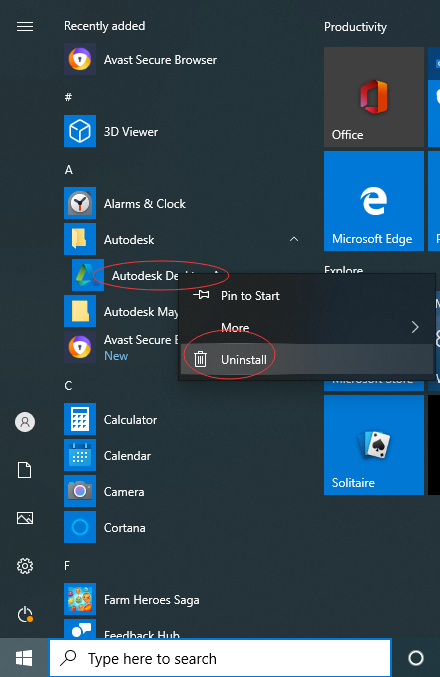Expand the More submenu arrow

[x=415, y=327]
